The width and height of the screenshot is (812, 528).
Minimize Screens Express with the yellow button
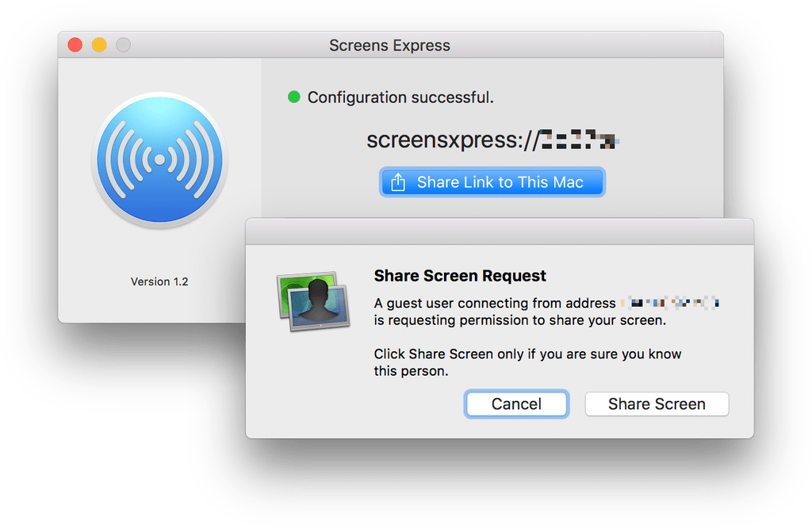tap(99, 45)
